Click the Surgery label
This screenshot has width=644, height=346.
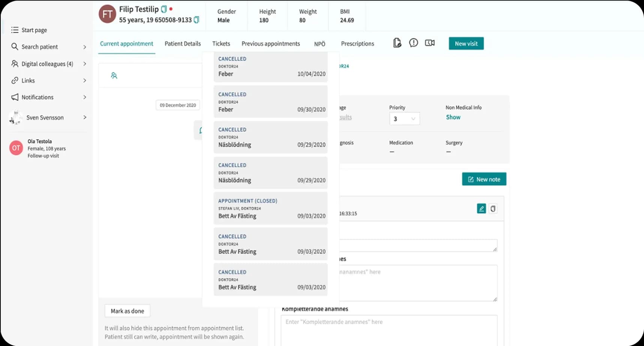454,143
